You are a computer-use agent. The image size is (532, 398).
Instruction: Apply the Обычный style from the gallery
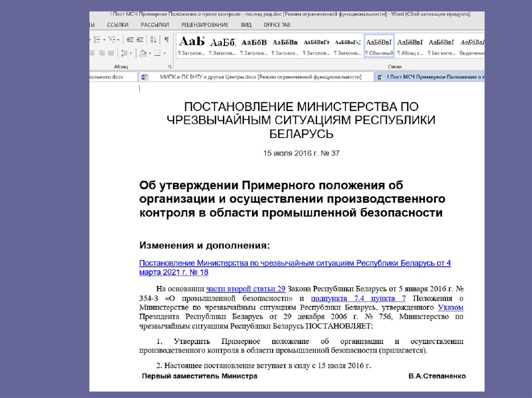click(x=379, y=46)
